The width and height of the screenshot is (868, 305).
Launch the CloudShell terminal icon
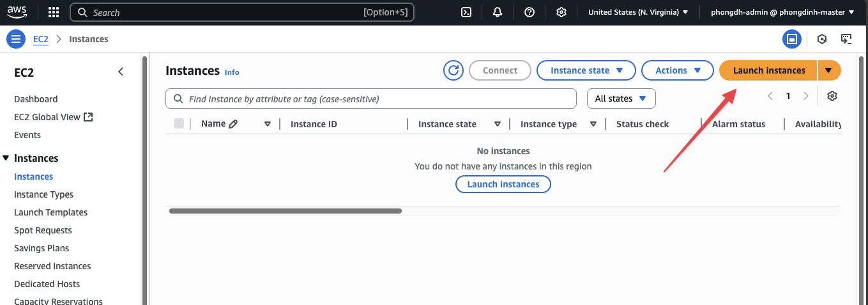[x=467, y=12]
